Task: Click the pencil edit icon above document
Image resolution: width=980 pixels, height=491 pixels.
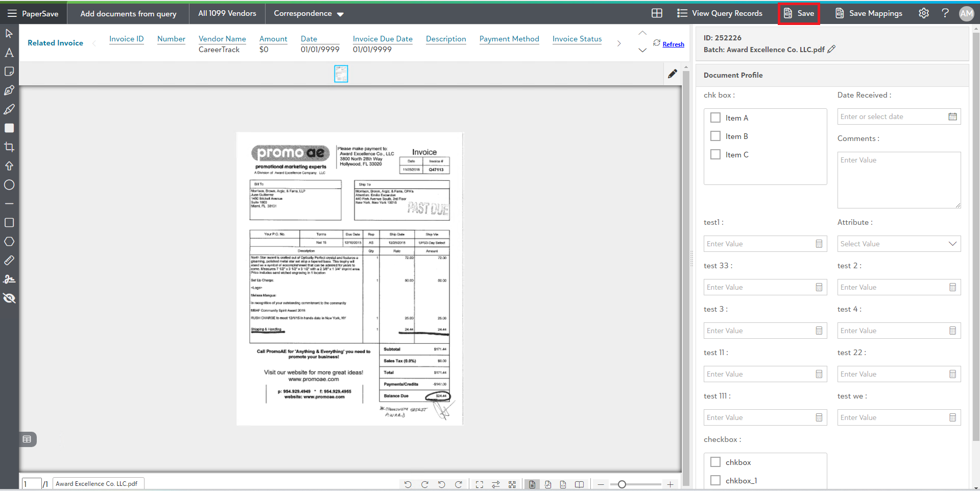Action: coord(673,74)
